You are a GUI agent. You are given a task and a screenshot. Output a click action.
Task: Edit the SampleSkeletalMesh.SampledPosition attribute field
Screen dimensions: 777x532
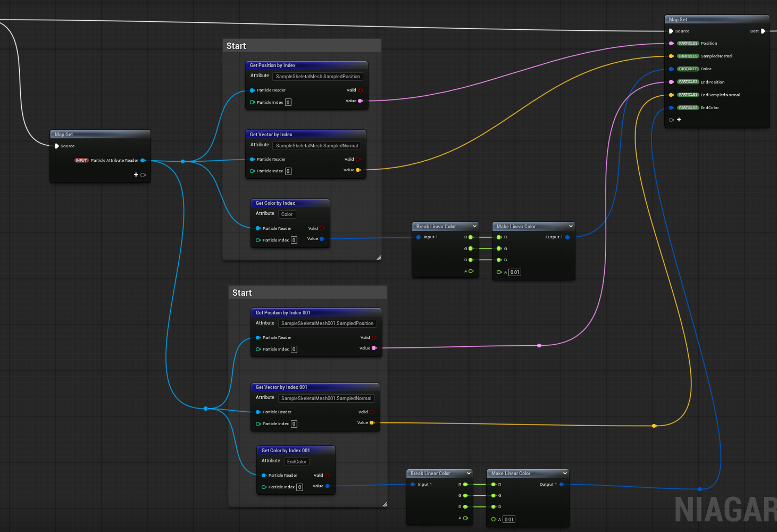pyautogui.click(x=318, y=77)
